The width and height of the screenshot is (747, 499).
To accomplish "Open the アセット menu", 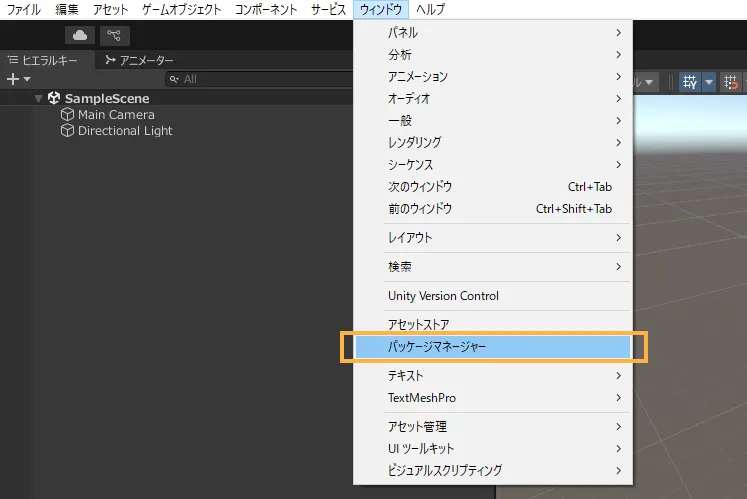I will [x=111, y=10].
